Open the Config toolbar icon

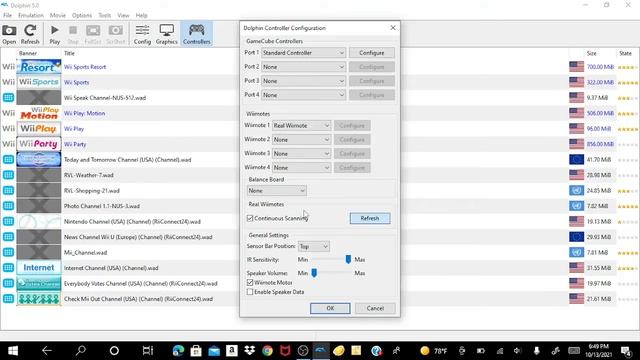click(142, 34)
